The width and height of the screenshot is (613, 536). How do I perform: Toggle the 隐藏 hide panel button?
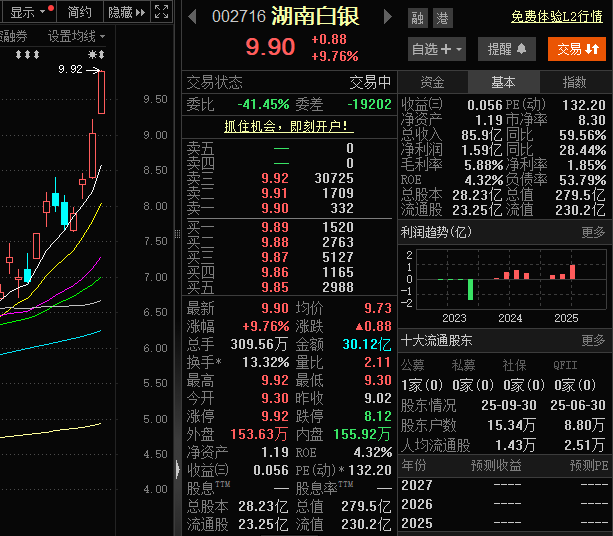[119, 12]
